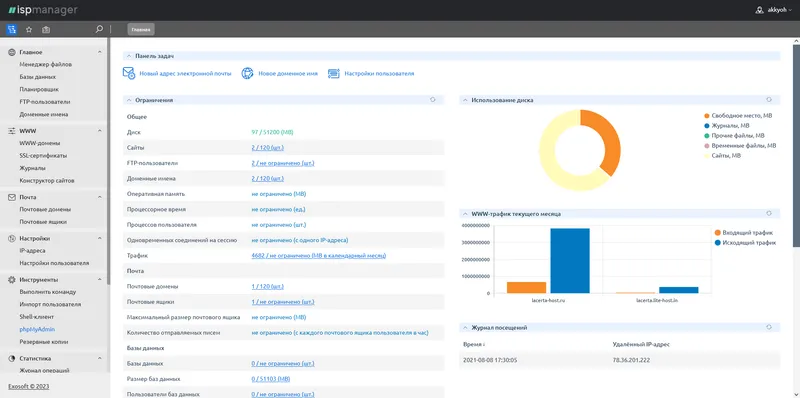The height and width of the screenshot is (398, 800).
Task: Click the Инструменты gear section icon
Action: point(12,280)
